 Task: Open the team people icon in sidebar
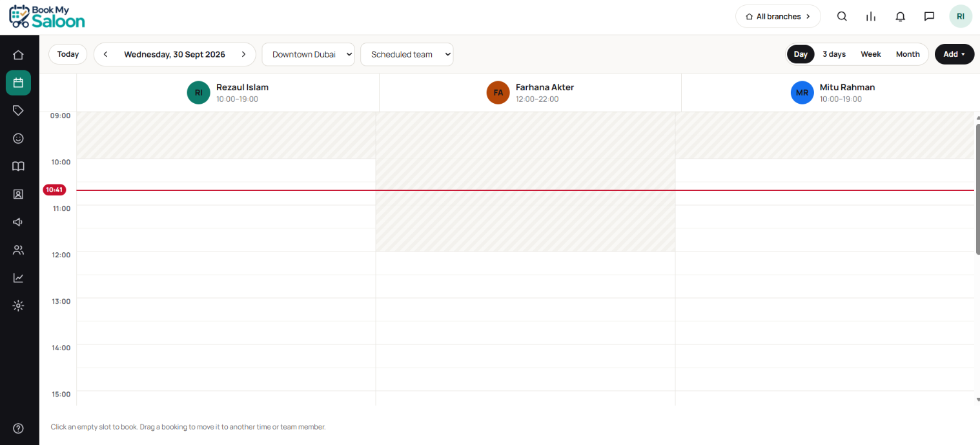(18, 250)
